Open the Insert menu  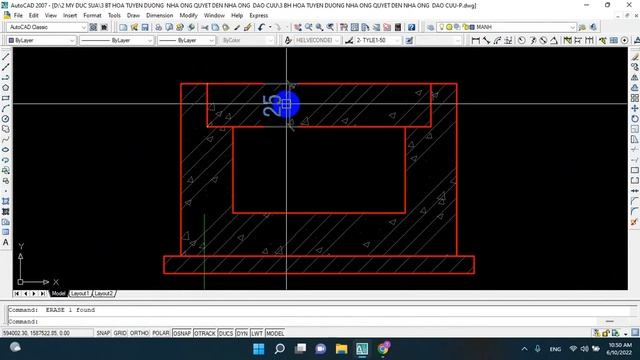click(x=70, y=16)
